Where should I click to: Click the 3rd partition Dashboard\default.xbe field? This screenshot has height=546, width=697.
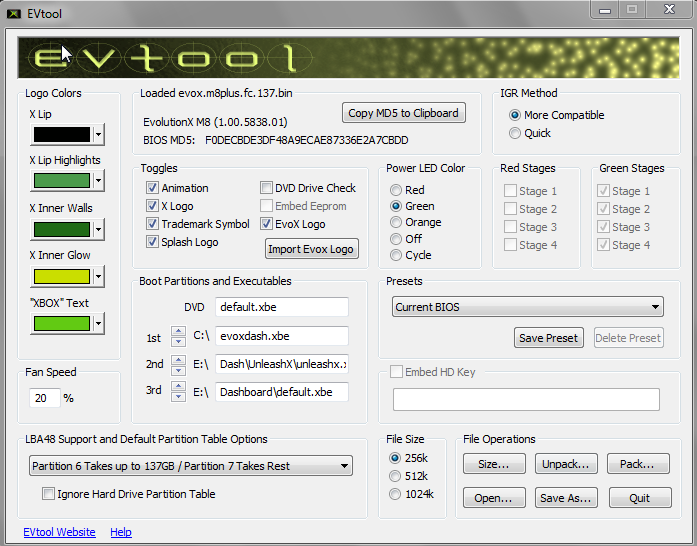pyautogui.click(x=282, y=392)
